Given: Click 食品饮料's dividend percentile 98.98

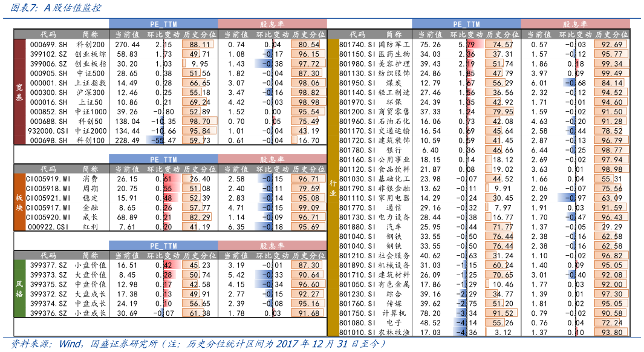Looking at the screenshot, I should click(x=611, y=169).
